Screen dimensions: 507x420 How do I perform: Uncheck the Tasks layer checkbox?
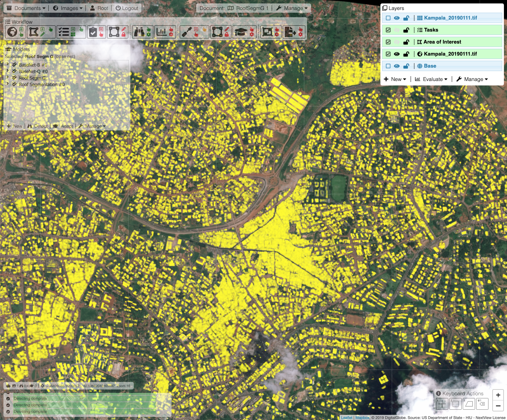388,30
